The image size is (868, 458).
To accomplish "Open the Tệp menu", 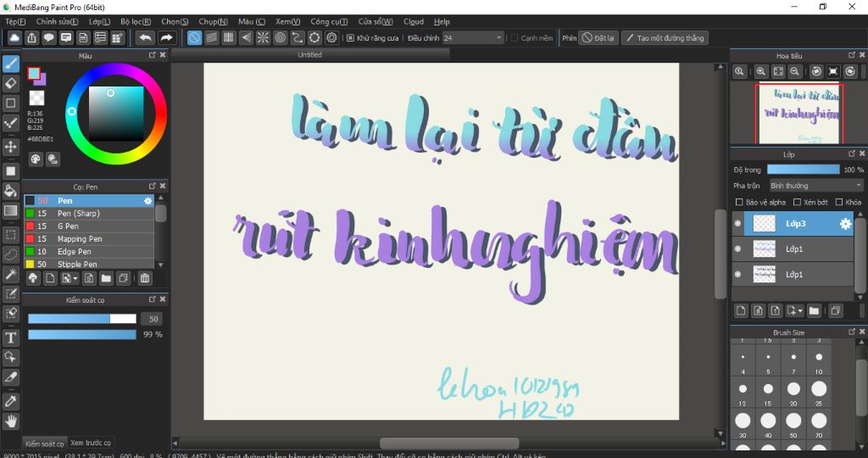I will point(15,21).
